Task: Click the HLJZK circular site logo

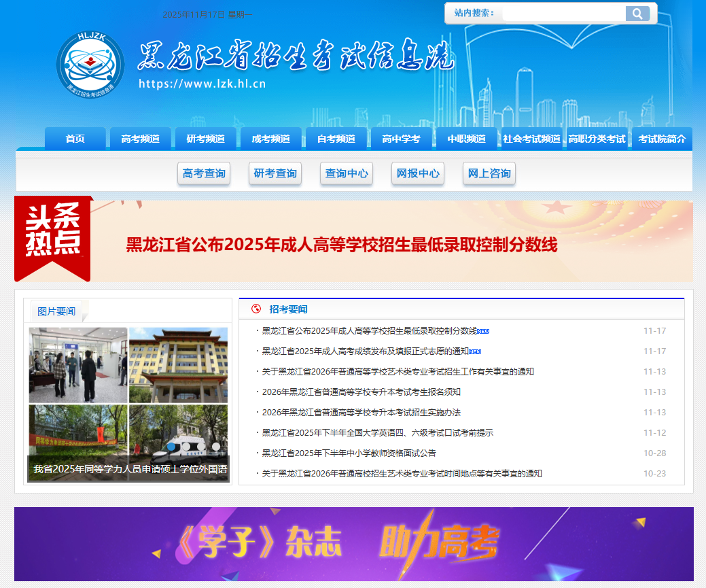Action: tap(90, 64)
